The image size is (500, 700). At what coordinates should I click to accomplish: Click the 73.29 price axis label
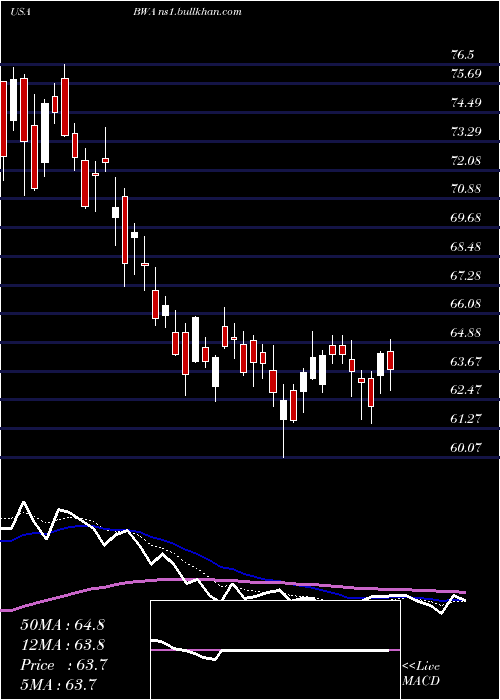coord(467,131)
